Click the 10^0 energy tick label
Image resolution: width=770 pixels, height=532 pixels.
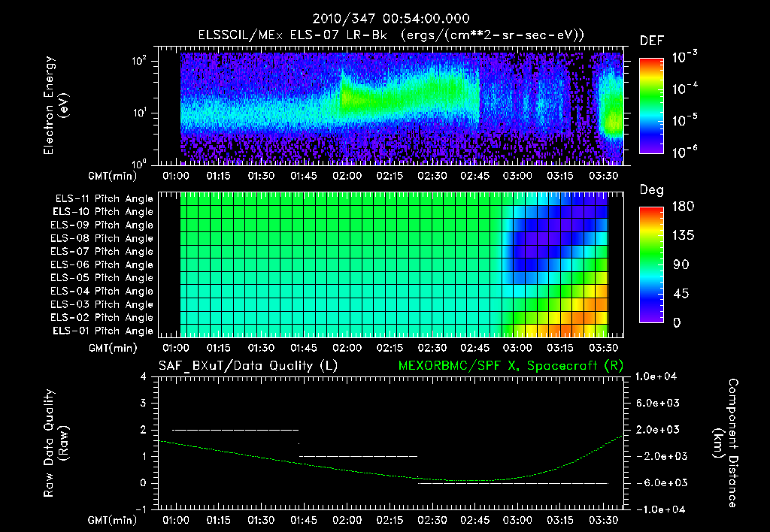(x=139, y=163)
